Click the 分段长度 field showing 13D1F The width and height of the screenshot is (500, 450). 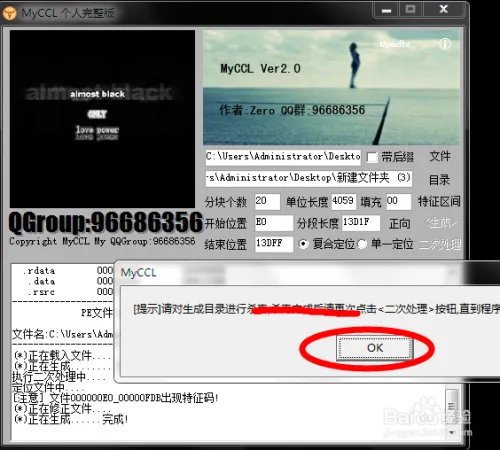tap(361, 223)
